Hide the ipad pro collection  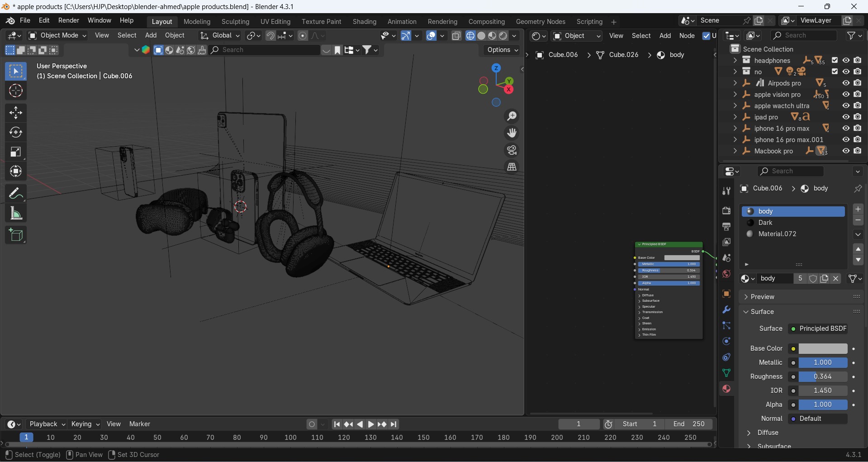point(846,117)
